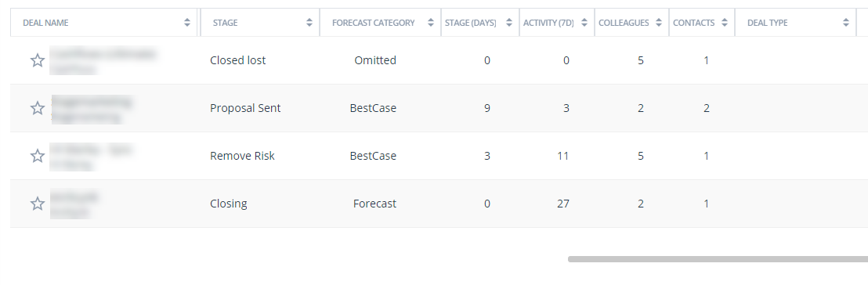Sort by Stage (Days) arrows
The height and width of the screenshot is (285, 868).
508,23
